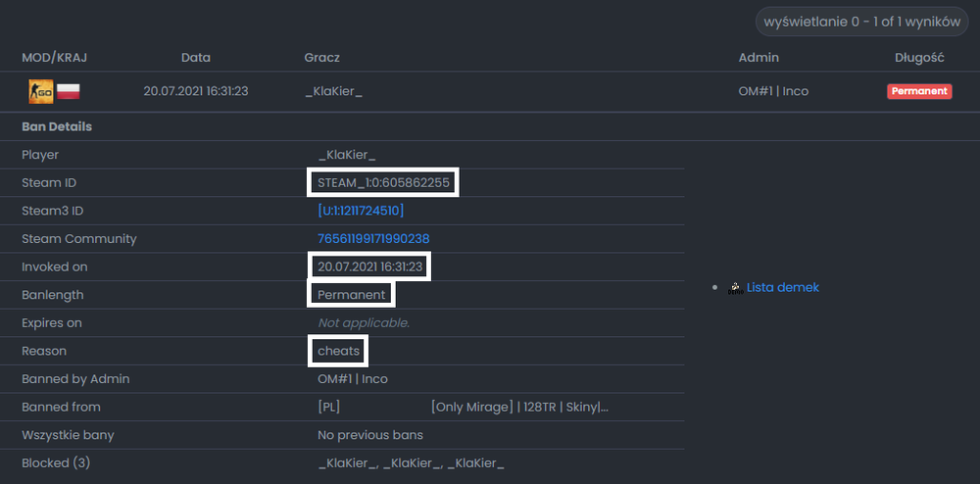
Task: Click the No previous bans text
Action: [370, 435]
